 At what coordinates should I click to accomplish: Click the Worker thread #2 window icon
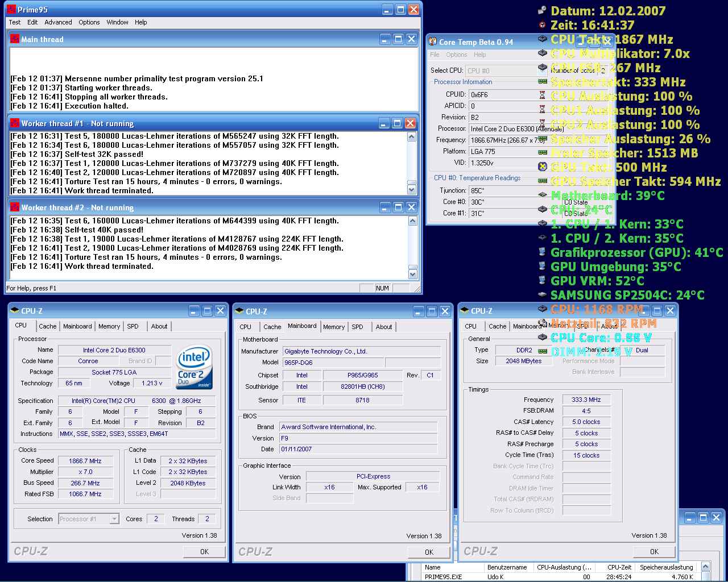click(x=15, y=207)
